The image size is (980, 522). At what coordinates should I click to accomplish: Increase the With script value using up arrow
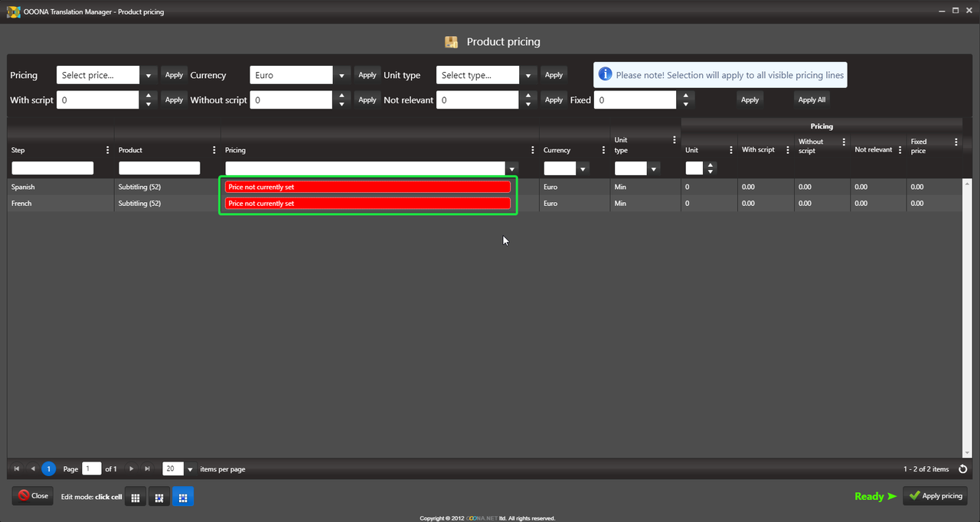[149, 96]
